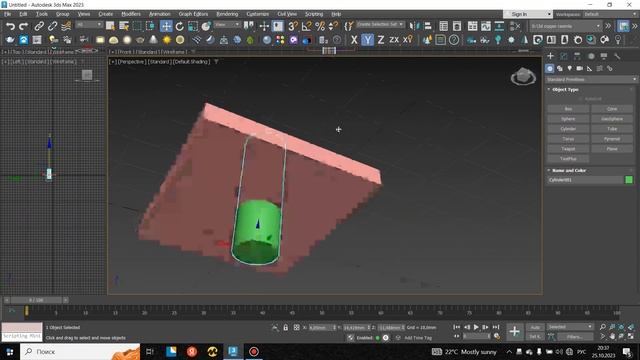Activate the Select and Rotate tool
This screenshot has height=360, width=640.
(180, 26)
